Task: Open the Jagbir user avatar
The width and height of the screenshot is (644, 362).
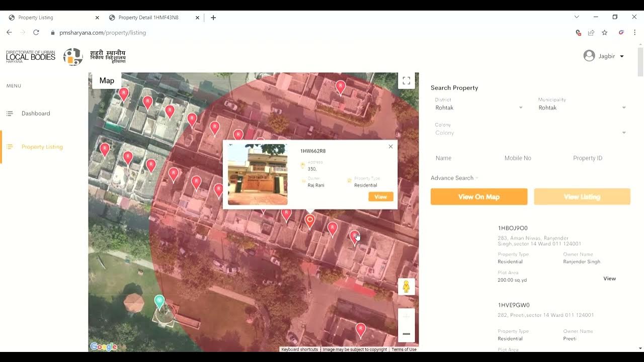Action: pyautogui.click(x=589, y=56)
